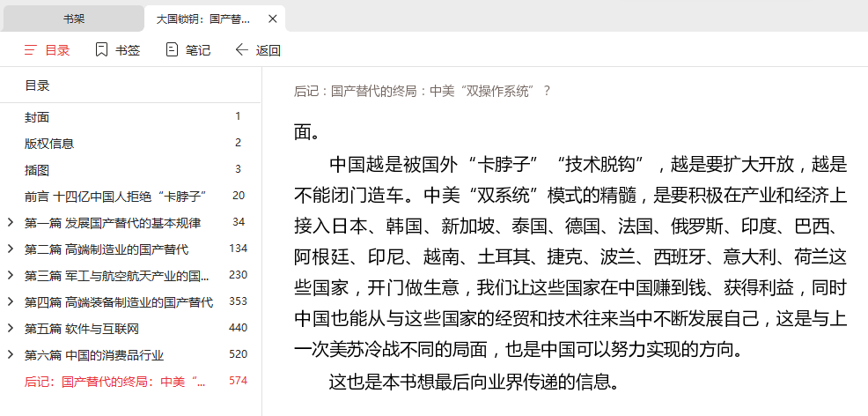The width and height of the screenshot is (868, 416).
Task: Open chapter 第三篇 军工与航空航天产业
Action: (x=117, y=275)
